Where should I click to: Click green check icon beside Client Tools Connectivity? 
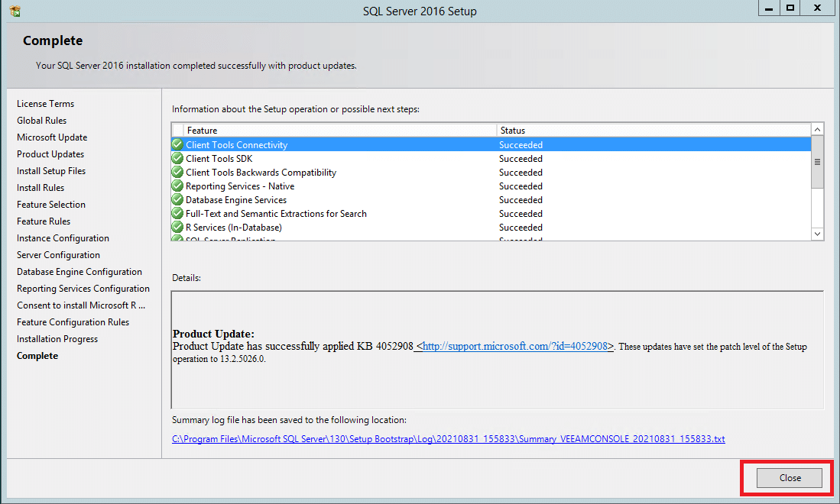177,144
